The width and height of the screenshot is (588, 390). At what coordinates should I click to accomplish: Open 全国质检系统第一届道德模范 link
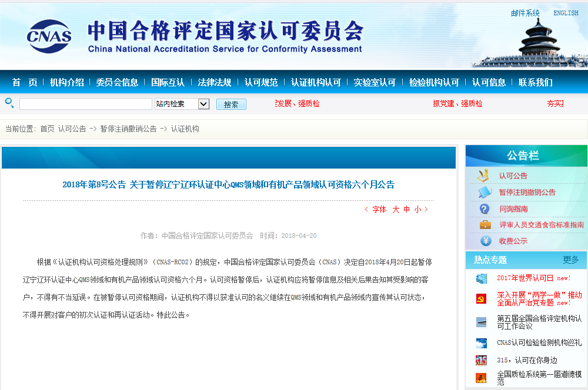pos(539,378)
